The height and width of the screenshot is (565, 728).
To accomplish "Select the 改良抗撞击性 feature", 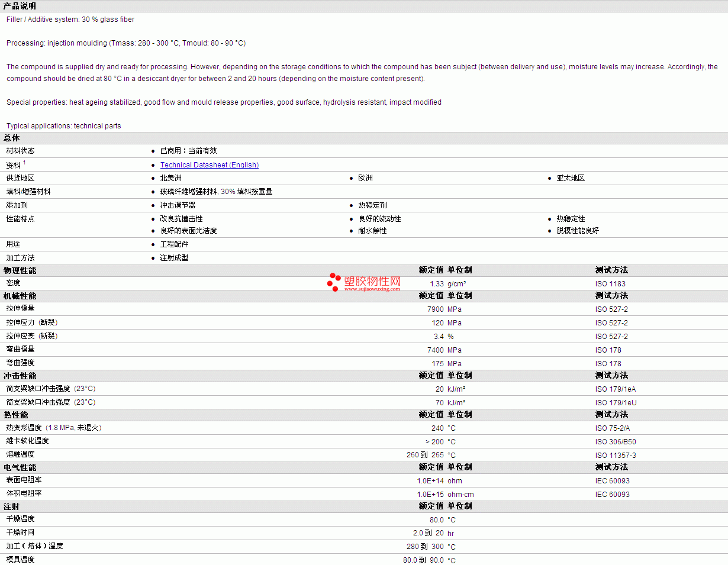I will click(x=182, y=219).
